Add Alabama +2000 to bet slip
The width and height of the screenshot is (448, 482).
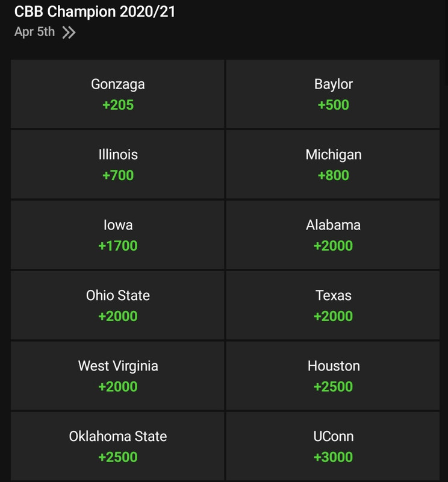[333, 235]
